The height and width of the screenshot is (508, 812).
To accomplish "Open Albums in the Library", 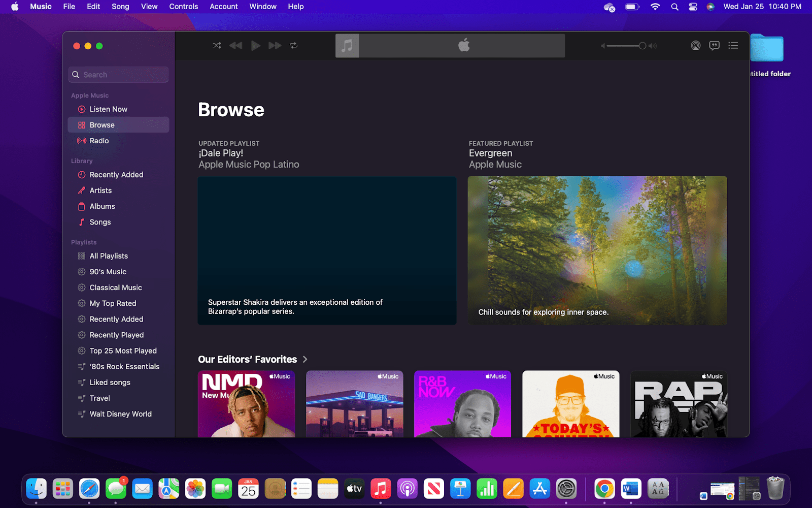I will pyautogui.click(x=118, y=206).
